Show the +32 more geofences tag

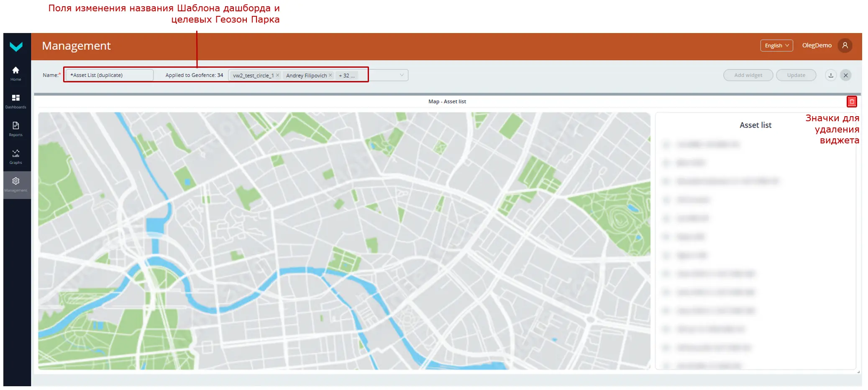coord(346,76)
